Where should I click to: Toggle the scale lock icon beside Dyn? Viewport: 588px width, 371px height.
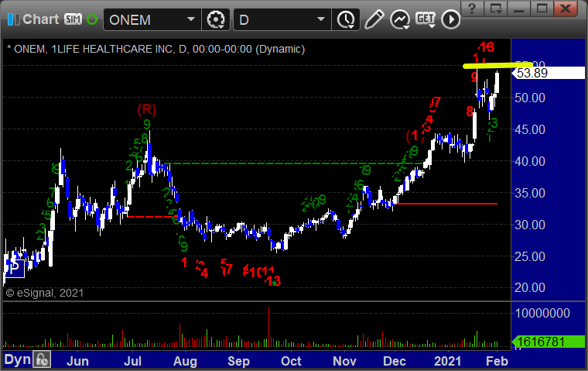pyautogui.click(x=42, y=359)
